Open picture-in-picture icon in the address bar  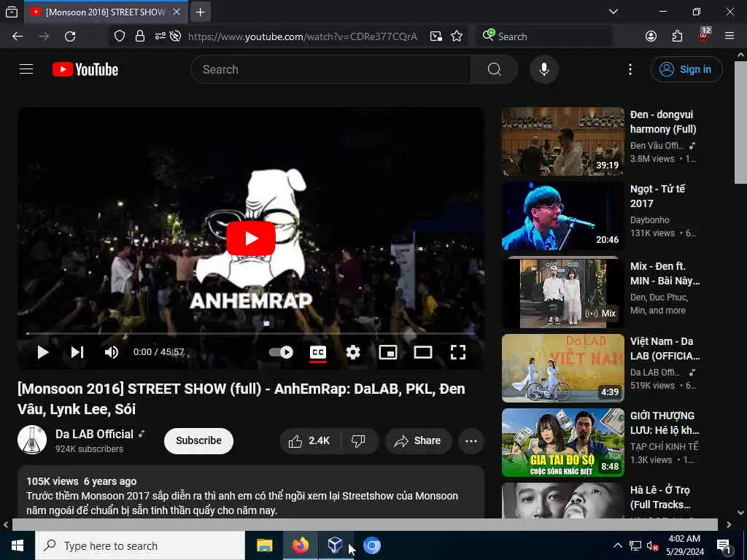tap(436, 36)
